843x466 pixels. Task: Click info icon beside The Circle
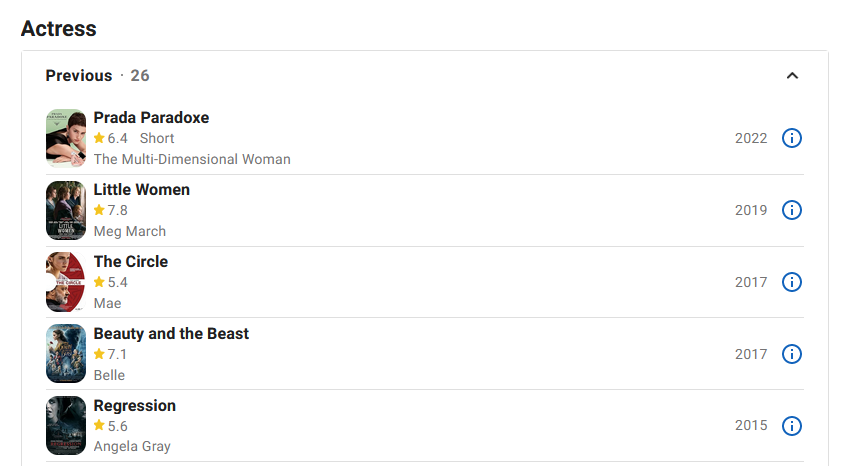791,282
